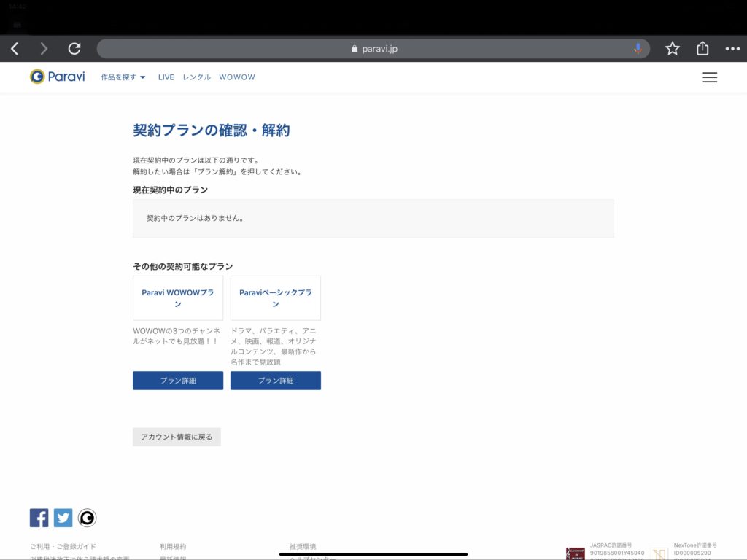Open the WOWOW menu item
Image resolution: width=747 pixels, height=560 pixels.
click(237, 77)
